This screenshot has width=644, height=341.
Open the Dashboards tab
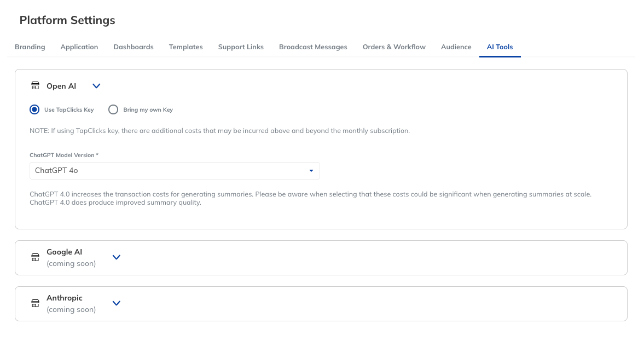click(134, 47)
